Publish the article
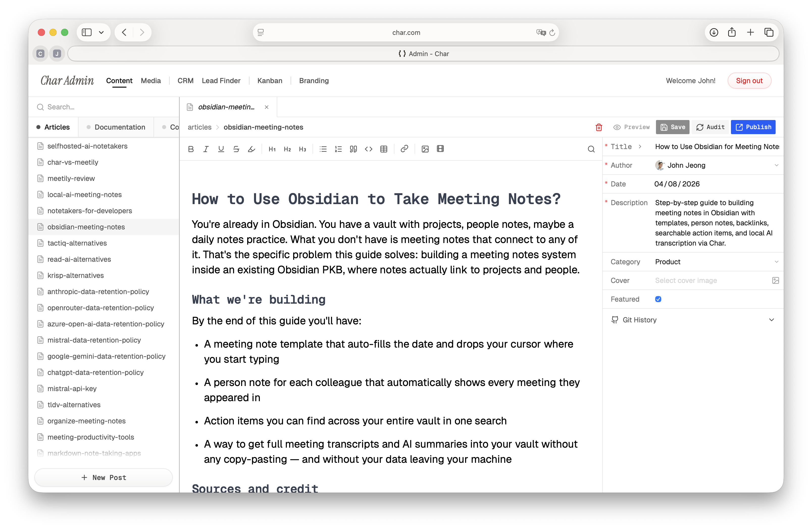 click(753, 127)
